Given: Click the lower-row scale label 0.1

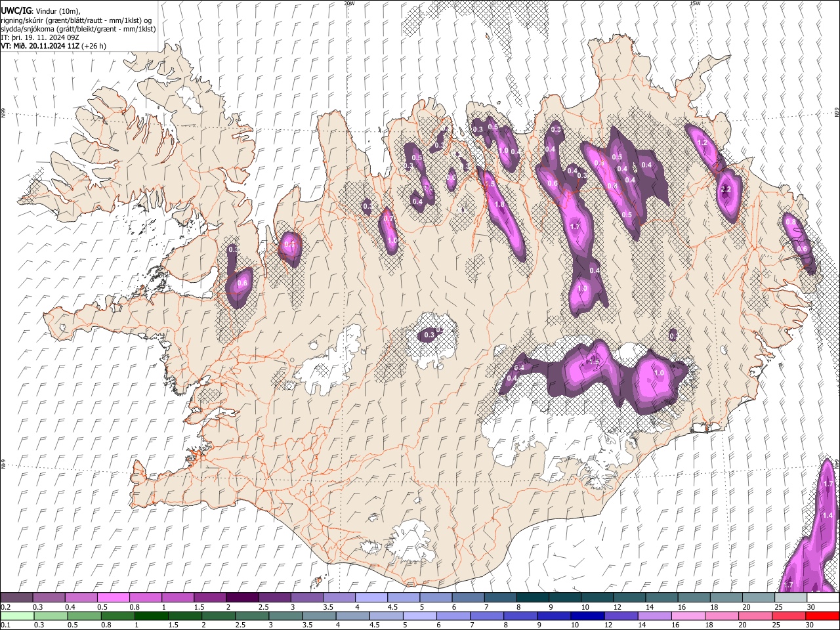Looking at the screenshot, I should (x=5, y=625).
